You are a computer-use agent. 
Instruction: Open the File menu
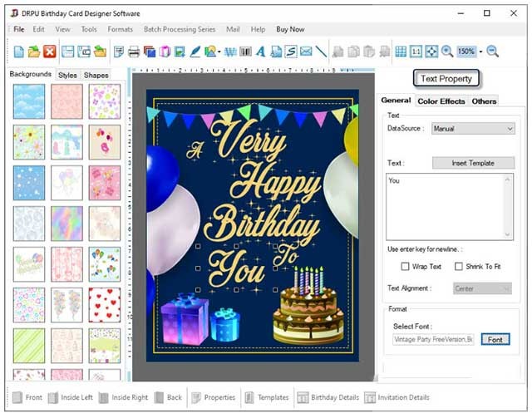(18, 29)
